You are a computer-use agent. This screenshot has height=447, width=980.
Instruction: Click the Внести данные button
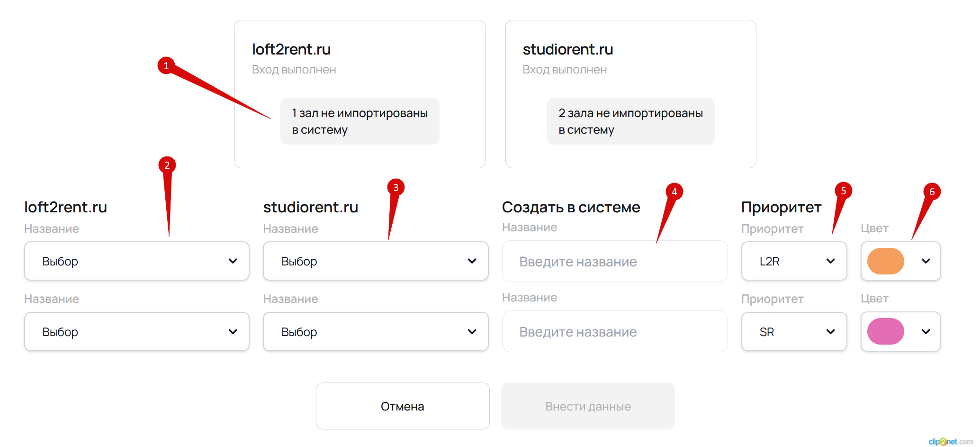588,406
